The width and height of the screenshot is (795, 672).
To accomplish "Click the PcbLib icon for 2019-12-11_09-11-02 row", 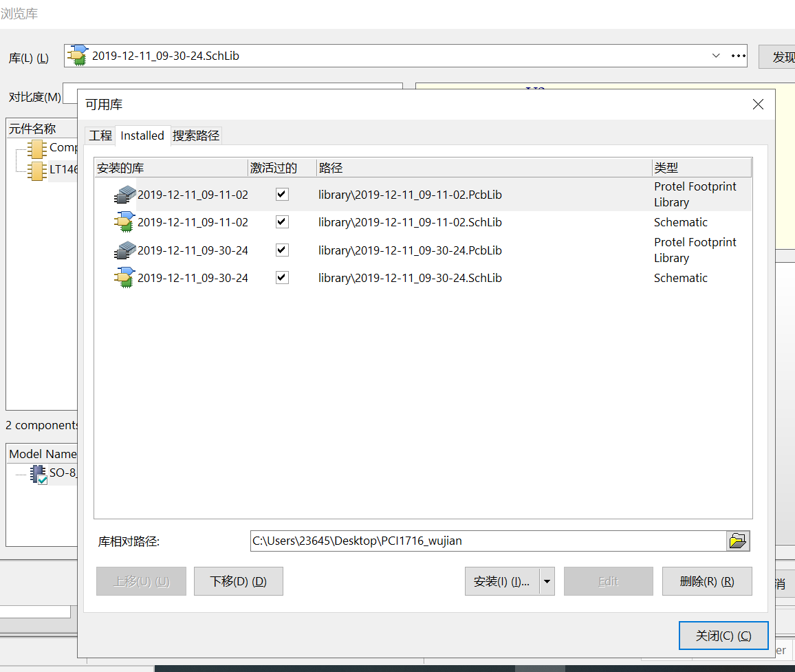I will [124, 194].
